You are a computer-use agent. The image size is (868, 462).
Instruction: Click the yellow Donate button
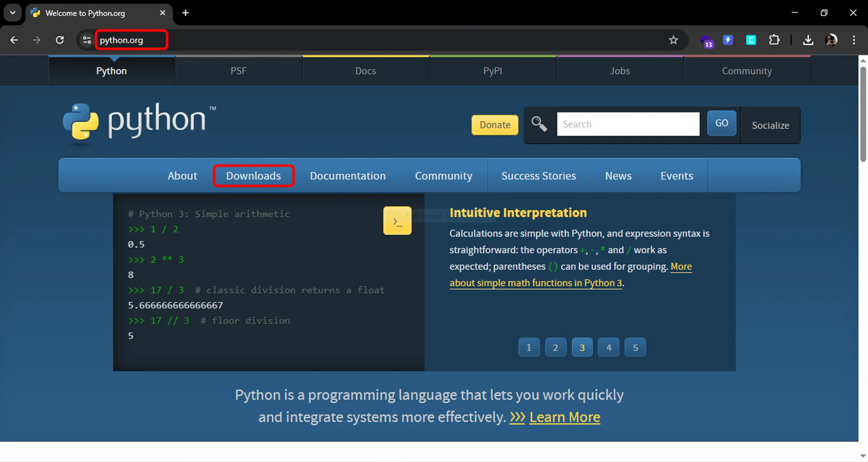pyautogui.click(x=495, y=125)
